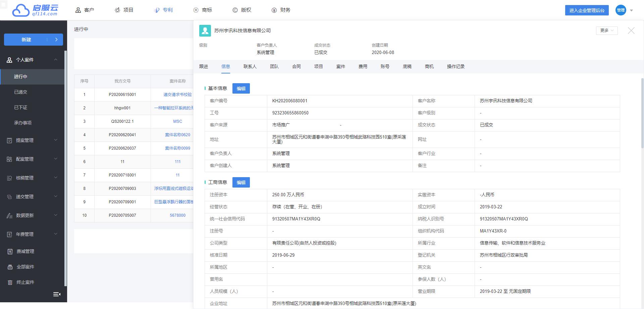Expand the 核稿管理 chevron
Image resolution: width=644 pixels, height=309 pixels.
click(x=56, y=177)
